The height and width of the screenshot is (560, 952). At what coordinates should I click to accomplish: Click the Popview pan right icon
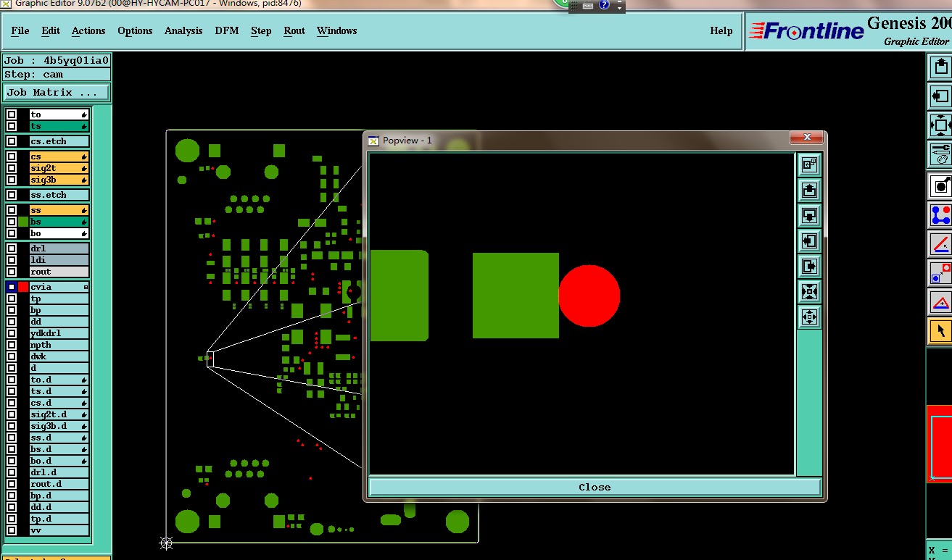pyautogui.click(x=809, y=267)
